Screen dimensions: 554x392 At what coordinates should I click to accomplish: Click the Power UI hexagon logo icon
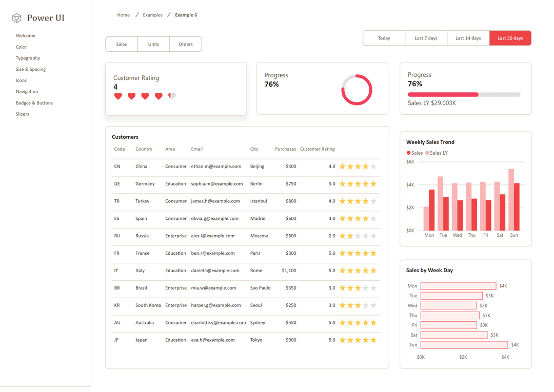(x=16, y=17)
